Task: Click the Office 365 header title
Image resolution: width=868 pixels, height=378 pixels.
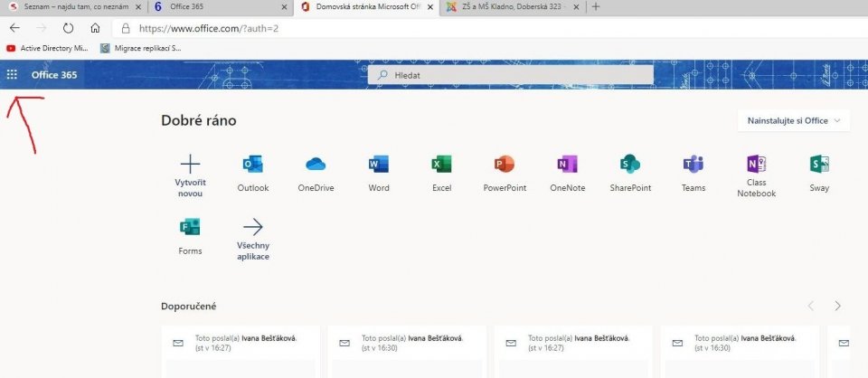Action: pos(54,75)
